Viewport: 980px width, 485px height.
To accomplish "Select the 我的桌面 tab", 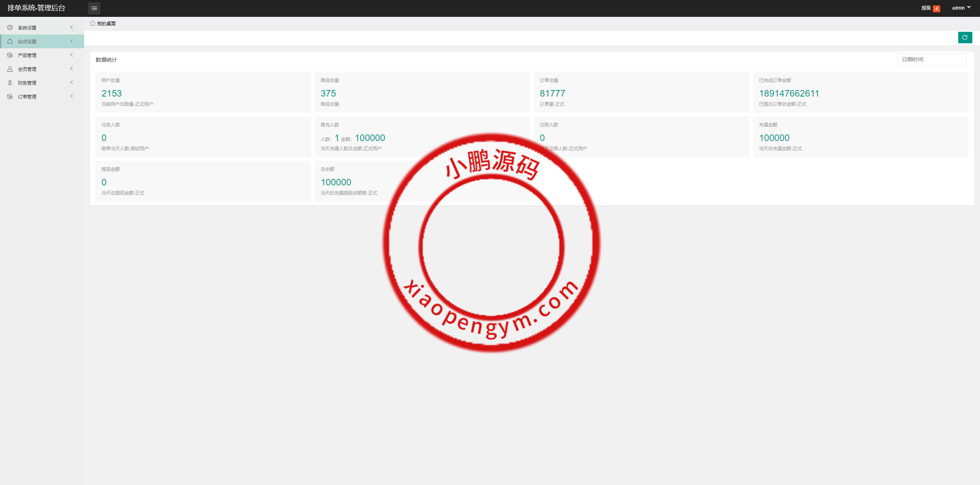I will (x=106, y=24).
